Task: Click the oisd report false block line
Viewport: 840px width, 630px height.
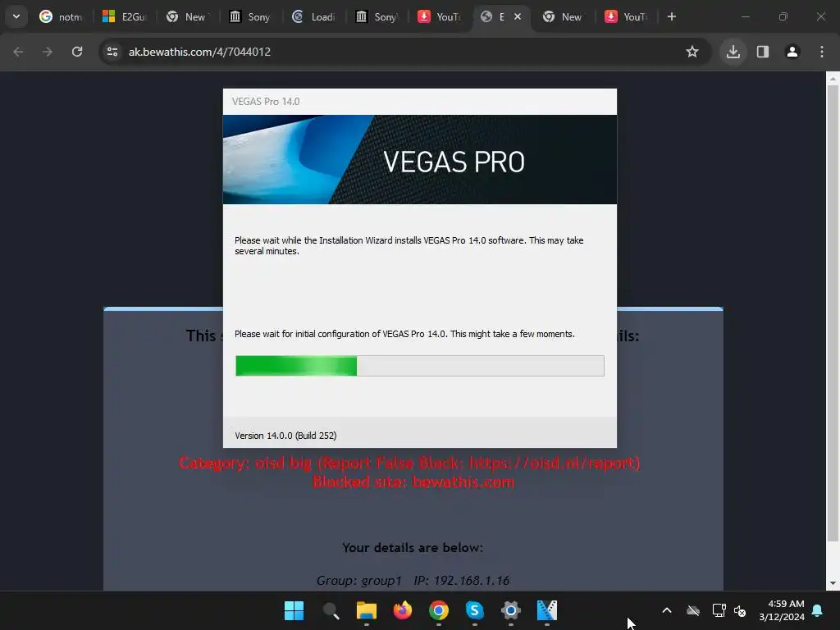Action: (409, 463)
